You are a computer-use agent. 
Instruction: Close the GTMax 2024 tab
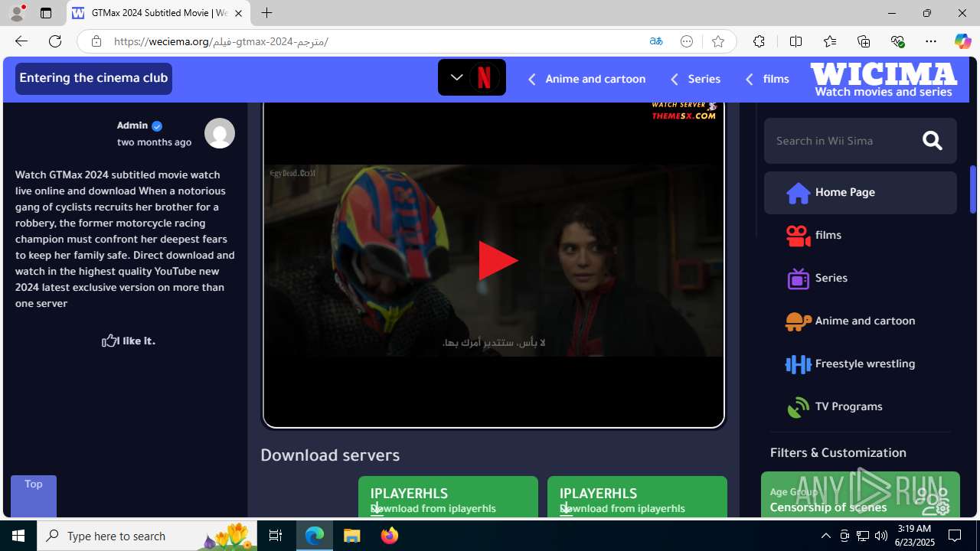pyautogui.click(x=238, y=13)
